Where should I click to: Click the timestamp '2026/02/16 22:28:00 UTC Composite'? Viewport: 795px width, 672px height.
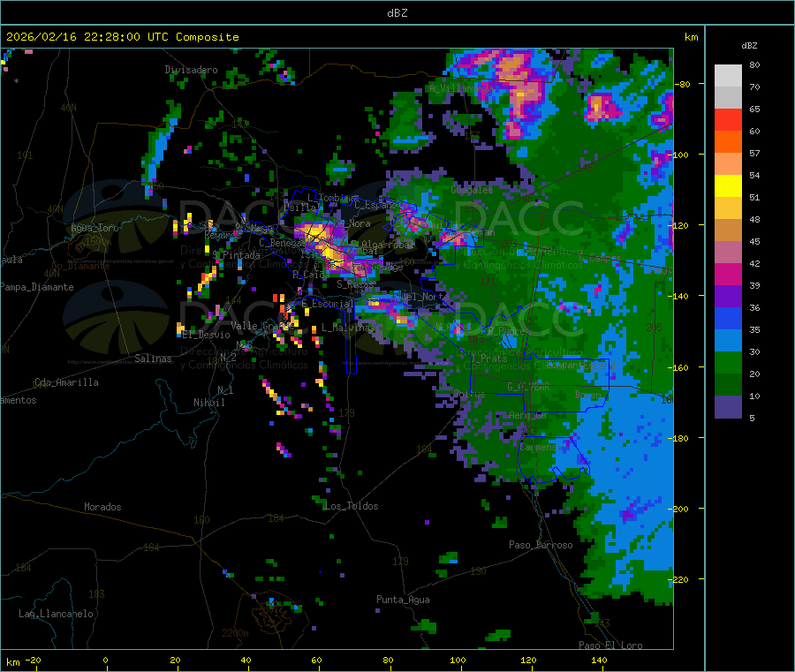(x=122, y=37)
